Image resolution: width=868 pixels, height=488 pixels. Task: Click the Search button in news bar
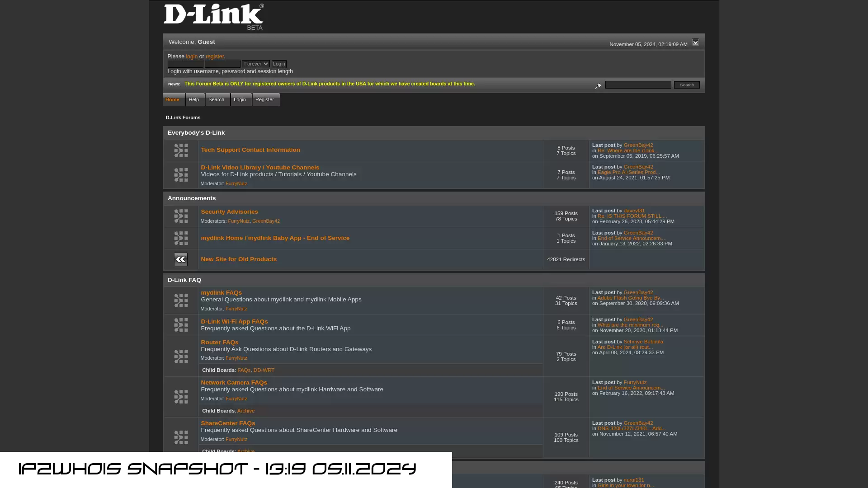tap(687, 85)
